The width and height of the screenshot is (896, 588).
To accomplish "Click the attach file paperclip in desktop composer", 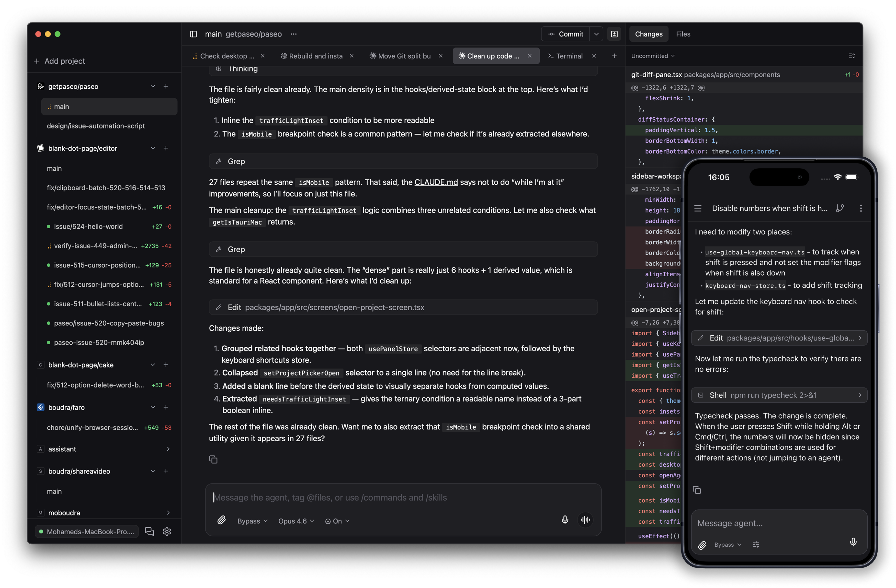I will 222,520.
